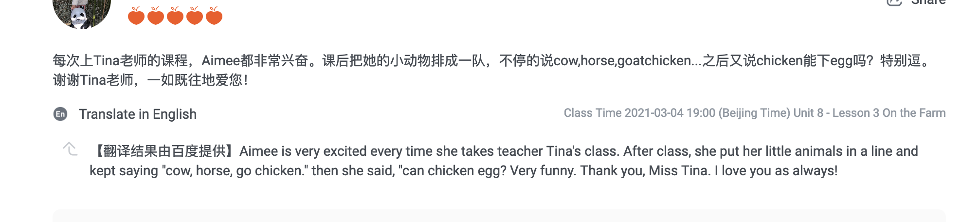Viewport: 980px width, 222px height.
Task: Click the round En language icon
Action: click(x=60, y=114)
